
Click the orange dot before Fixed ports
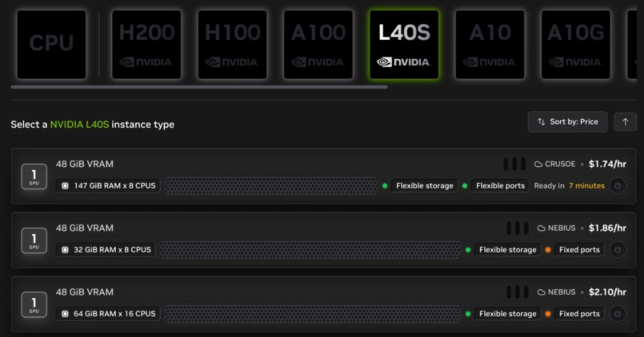tap(548, 249)
